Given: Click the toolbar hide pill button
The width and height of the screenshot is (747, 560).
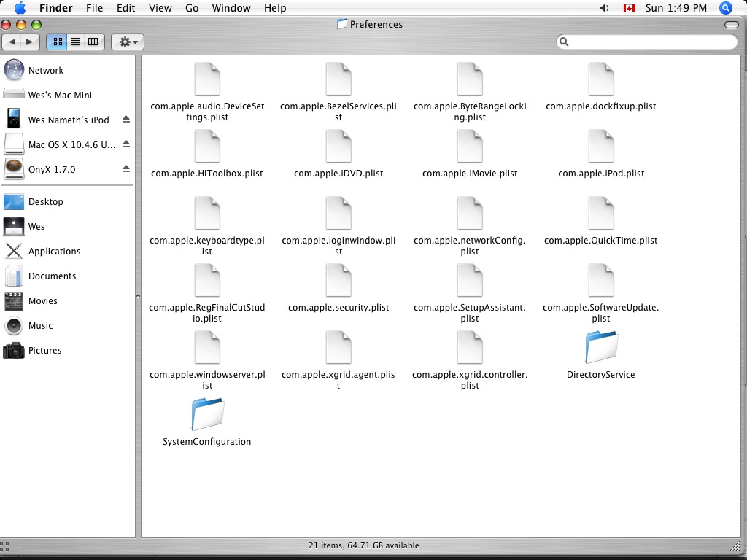Looking at the screenshot, I should point(731,24).
